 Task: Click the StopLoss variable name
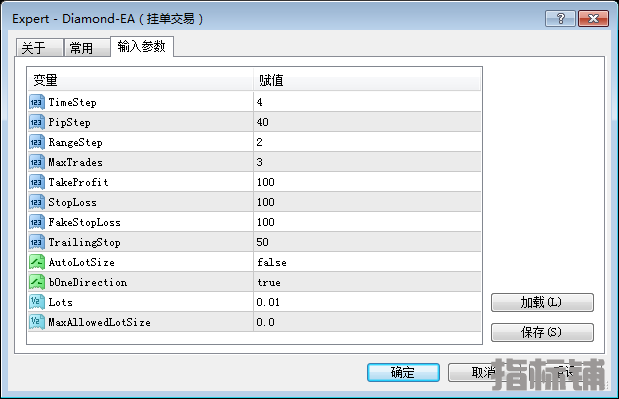pyautogui.click(x=72, y=202)
